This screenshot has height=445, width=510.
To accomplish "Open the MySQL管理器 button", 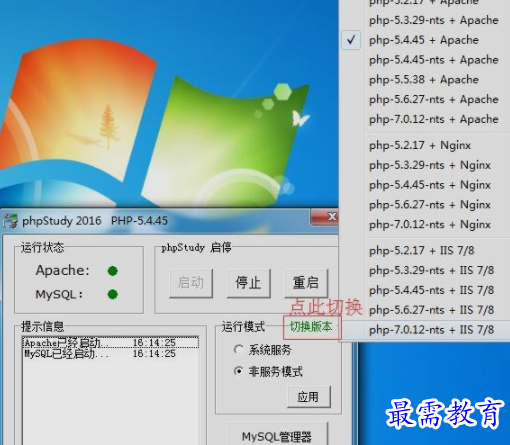I will point(277,435).
